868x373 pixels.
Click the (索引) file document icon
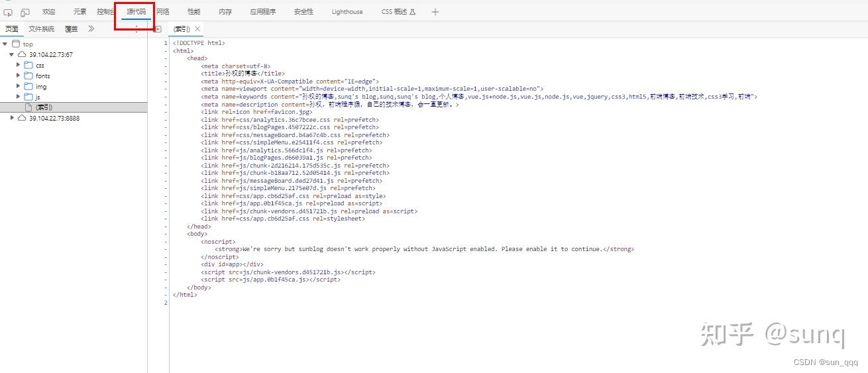(28, 107)
